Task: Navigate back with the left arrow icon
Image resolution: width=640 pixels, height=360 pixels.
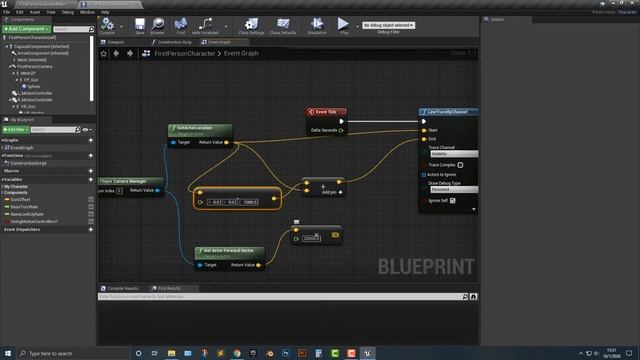Action: coord(116,53)
